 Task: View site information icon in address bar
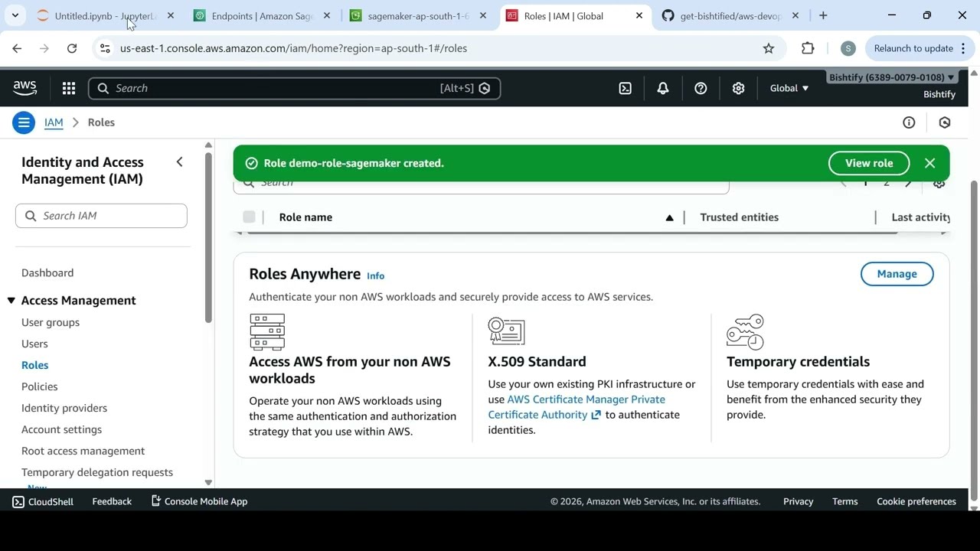point(105,48)
